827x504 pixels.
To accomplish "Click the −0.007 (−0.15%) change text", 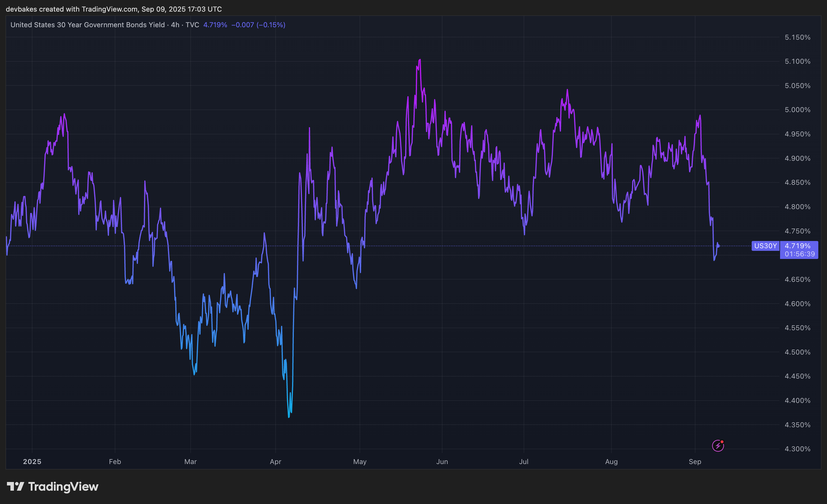I will tap(258, 25).
